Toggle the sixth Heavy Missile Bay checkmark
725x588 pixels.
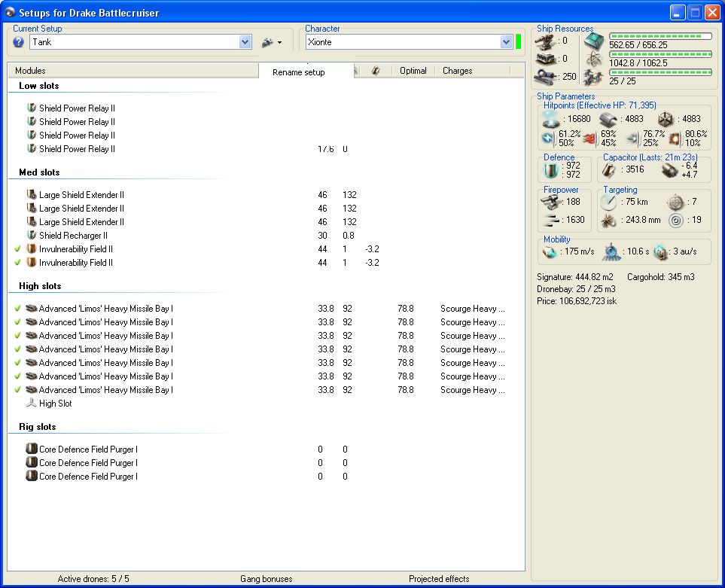pyautogui.click(x=17, y=376)
